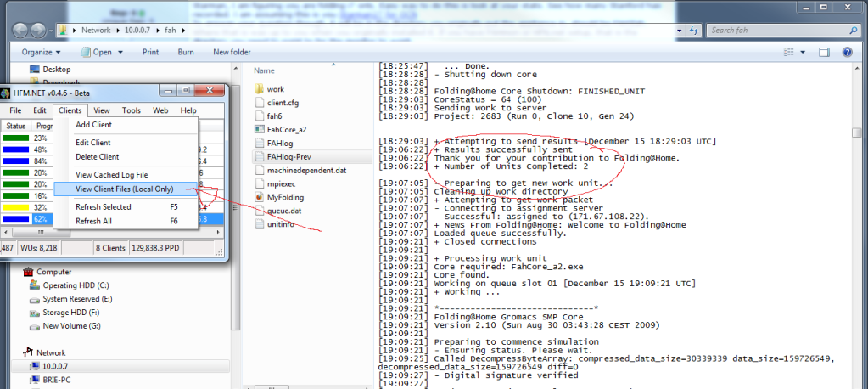Open the Tools menu in HFM.NET
This screenshot has width=868, height=389.
(132, 110)
